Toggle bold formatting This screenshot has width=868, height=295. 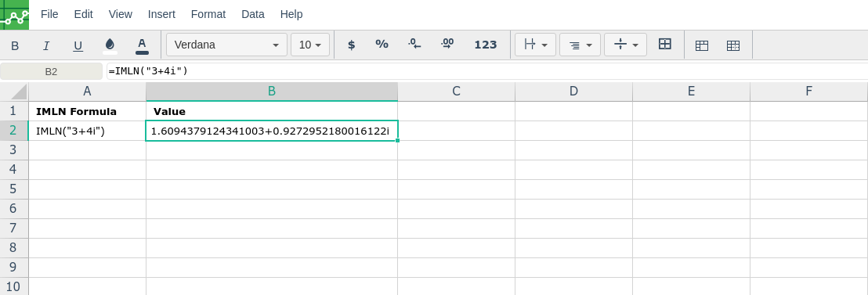[x=15, y=45]
